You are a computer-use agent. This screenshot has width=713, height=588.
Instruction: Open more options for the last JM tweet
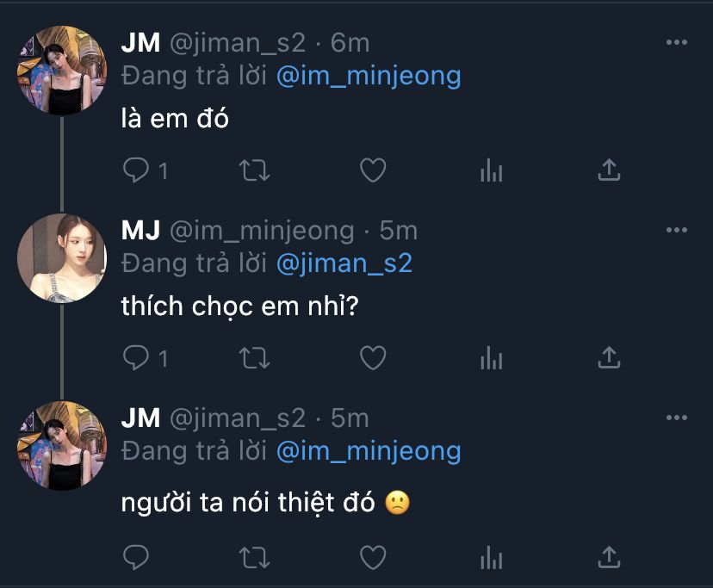(x=677, y=418)
